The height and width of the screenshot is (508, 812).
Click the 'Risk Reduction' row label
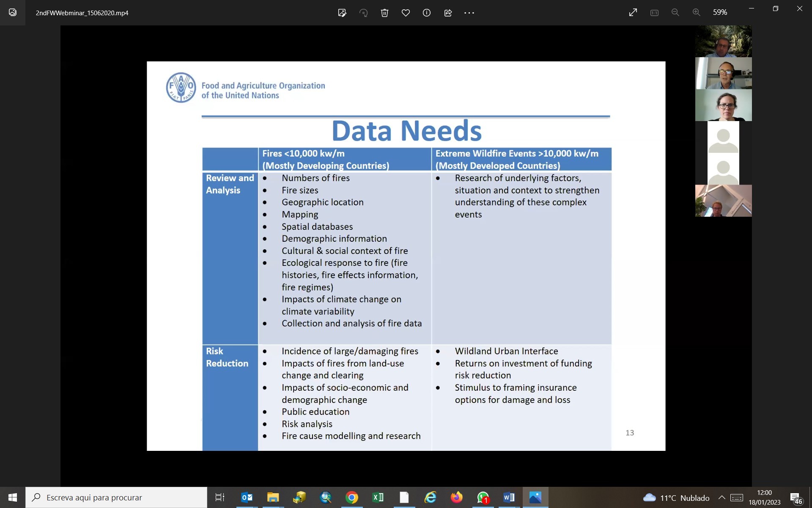[x=227, y=357]
